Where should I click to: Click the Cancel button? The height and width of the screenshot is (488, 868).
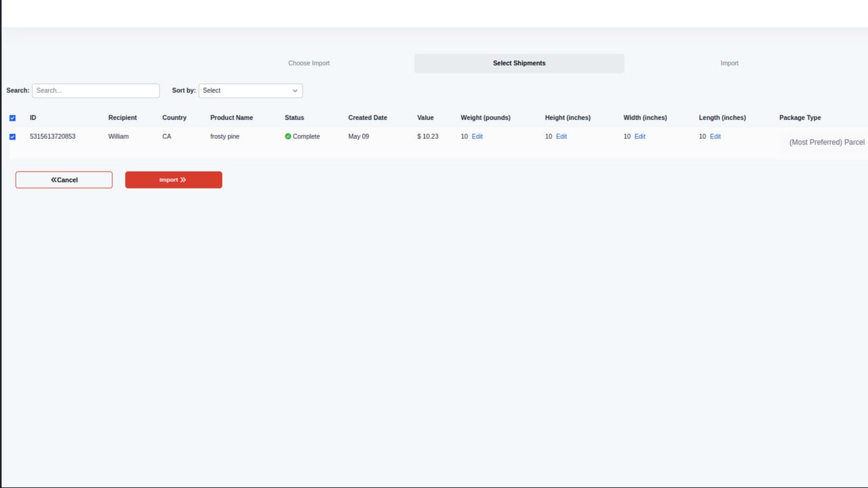64,180
